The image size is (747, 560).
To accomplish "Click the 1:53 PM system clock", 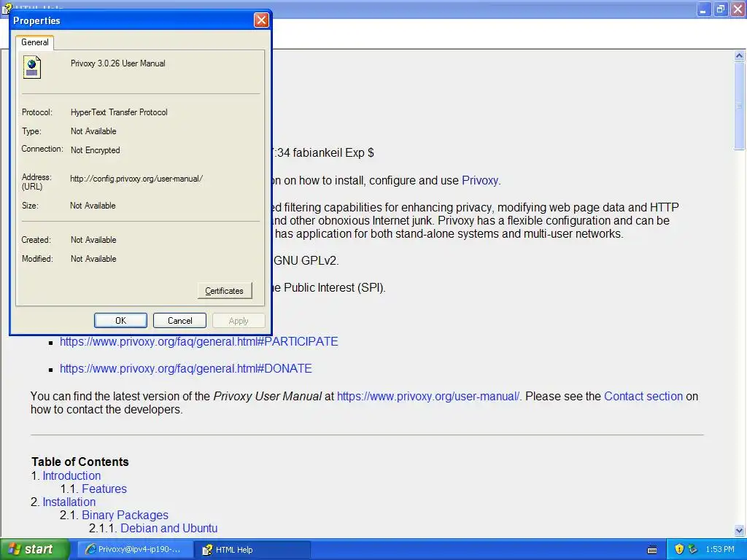I will click(x=720, y=550).
